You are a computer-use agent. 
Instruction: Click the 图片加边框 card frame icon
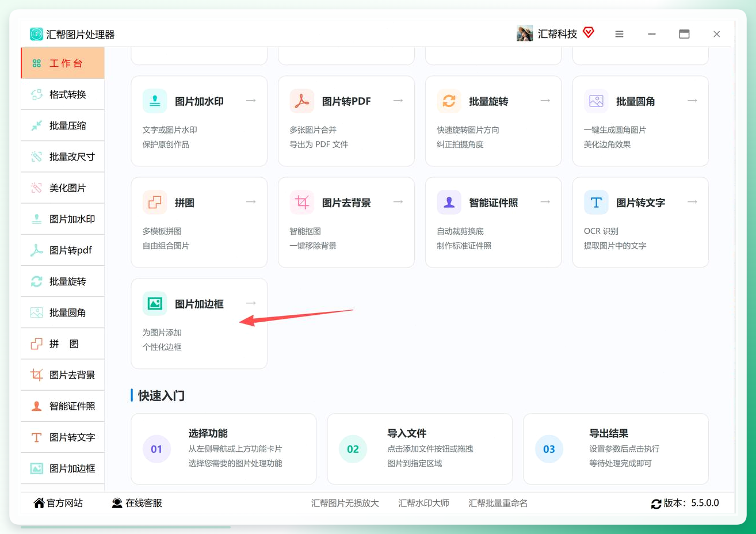tap(155, 304)
